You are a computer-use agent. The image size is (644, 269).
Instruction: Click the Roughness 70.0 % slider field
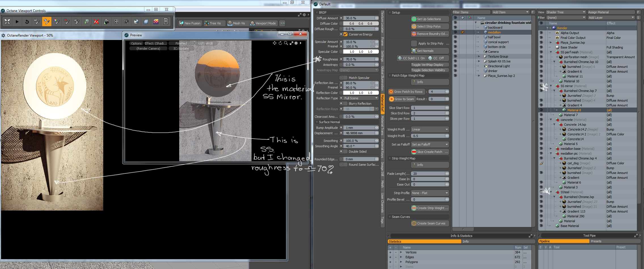(361, 59)
